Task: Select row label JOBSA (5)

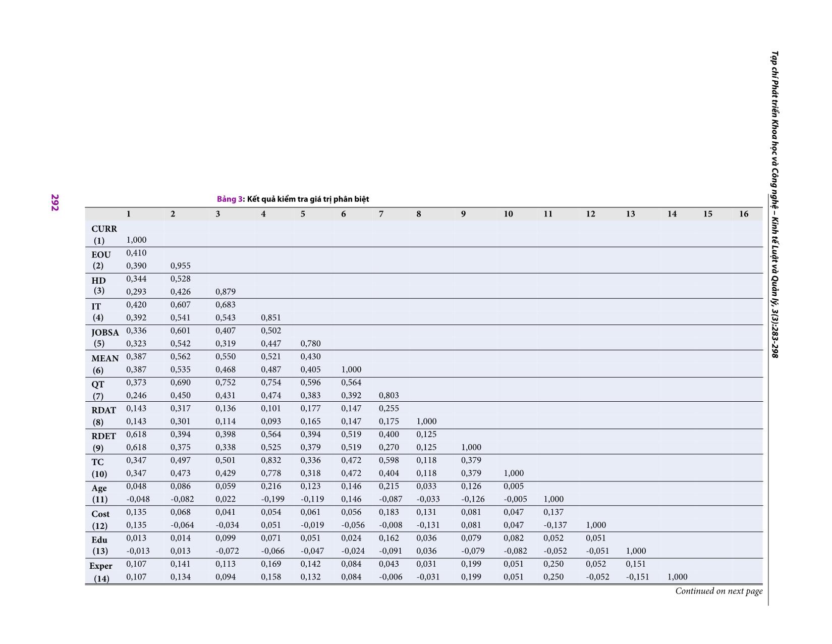Action: pyautogui.click(x=105, y=338)
